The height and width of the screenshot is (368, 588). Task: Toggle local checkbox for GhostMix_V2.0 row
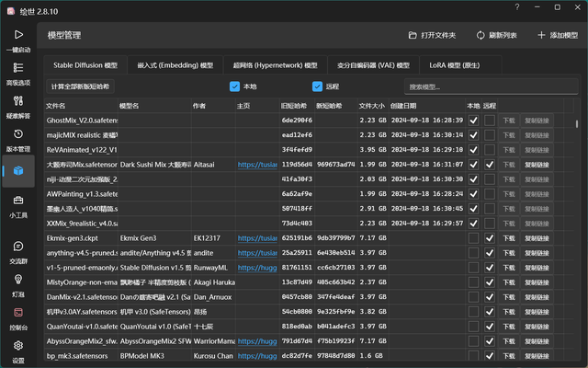[473, 120]
